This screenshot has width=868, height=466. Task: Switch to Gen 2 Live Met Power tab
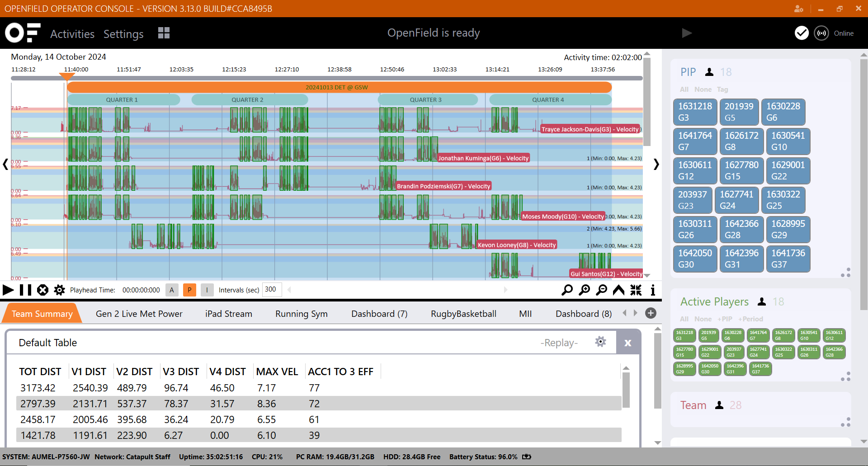[x=139, y=314]
